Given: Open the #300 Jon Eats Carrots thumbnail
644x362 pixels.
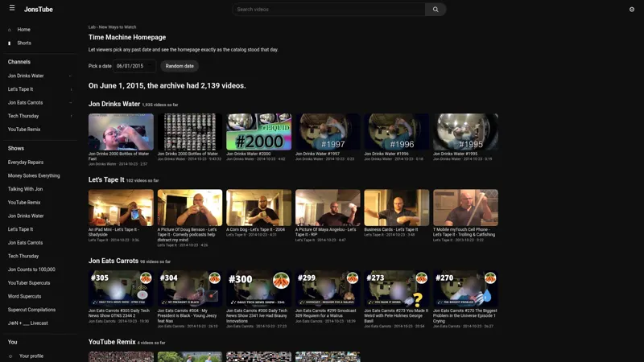Looking at the screenshot, I should pos(258,289).
